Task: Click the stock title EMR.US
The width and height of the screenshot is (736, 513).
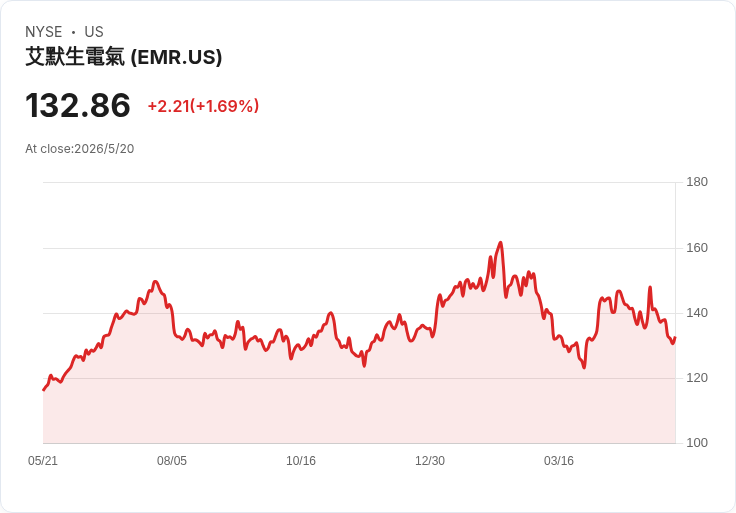Action: pos(123,57)
